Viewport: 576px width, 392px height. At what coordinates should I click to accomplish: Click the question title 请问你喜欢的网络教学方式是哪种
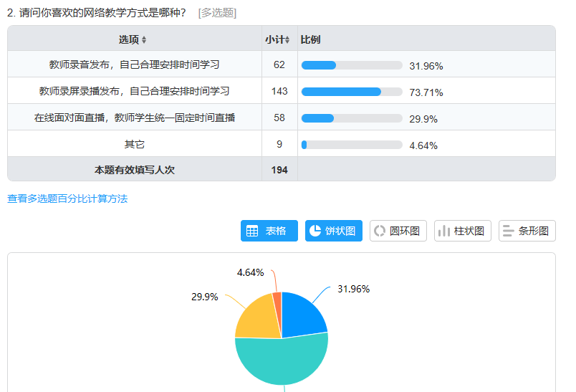[102, 12]
